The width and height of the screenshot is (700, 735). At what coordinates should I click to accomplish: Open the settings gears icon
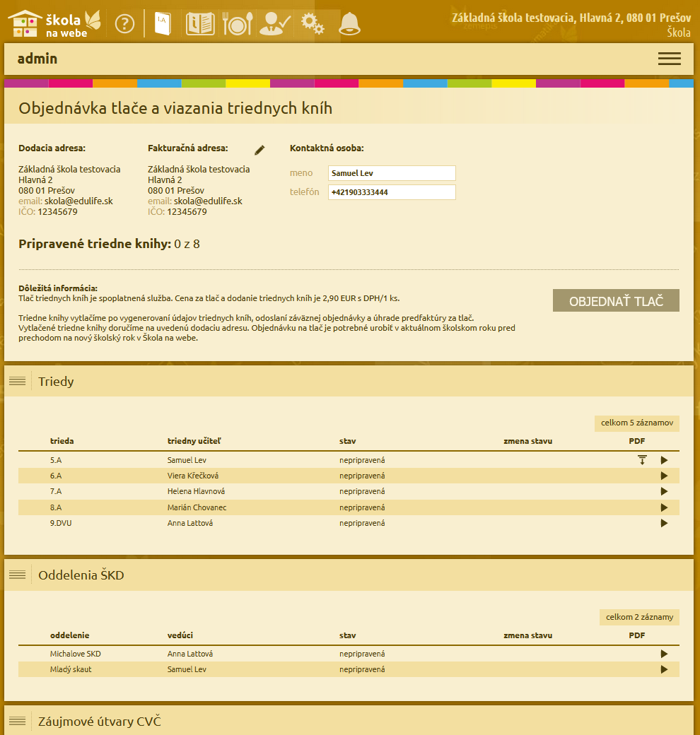click(313, 24)
